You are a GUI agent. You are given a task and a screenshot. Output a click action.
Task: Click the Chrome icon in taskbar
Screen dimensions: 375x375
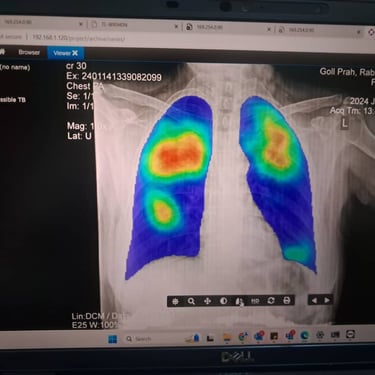[243, 337]
